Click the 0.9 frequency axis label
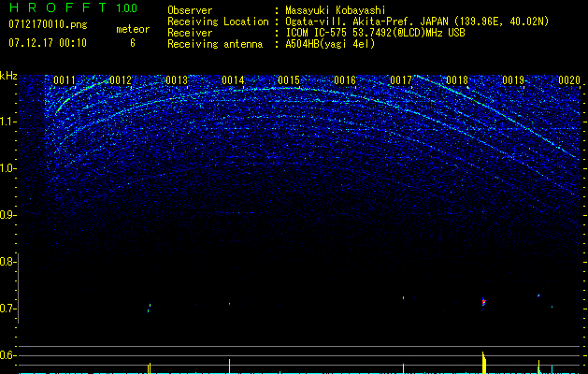Screen dimensions: 588x374 tap(7, 215)
